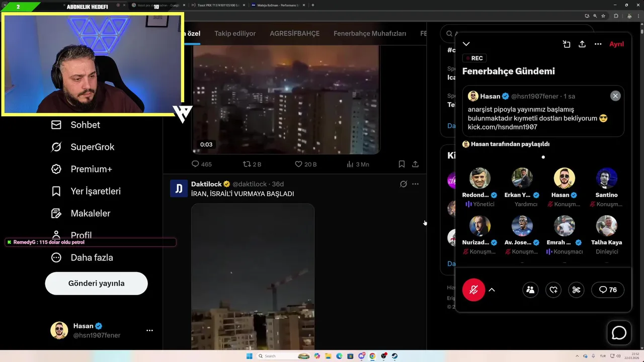Dismiss the pinned Hasan post in Space
The height and width of the screenshot is (362, 644).
click(x=615, y=96)
